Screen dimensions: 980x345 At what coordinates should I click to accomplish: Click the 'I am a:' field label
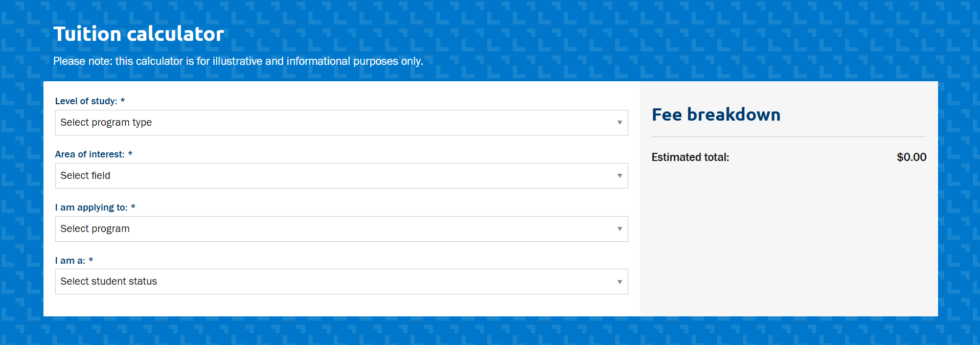click(72, 260)
